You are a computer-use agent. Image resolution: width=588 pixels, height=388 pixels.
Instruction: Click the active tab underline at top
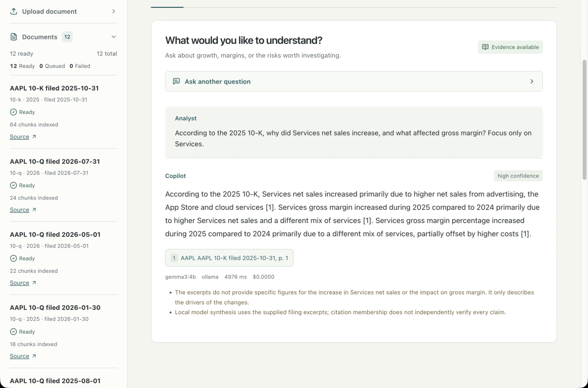click(x=167, y=7)
